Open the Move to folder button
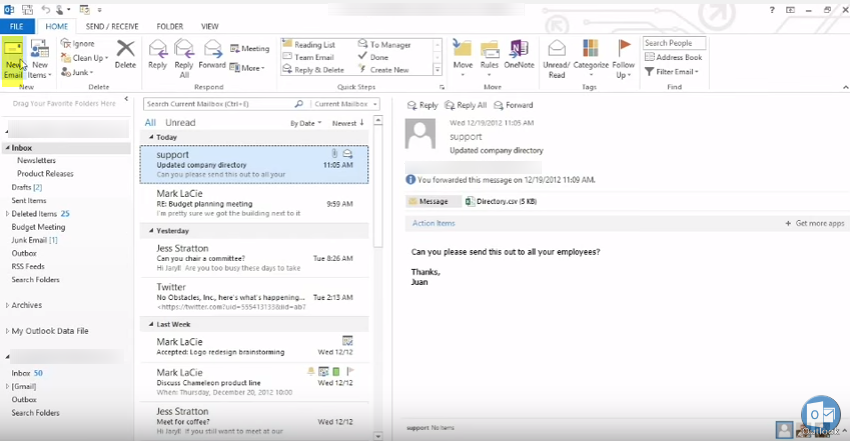850x441 pixels. pos(462,58)
